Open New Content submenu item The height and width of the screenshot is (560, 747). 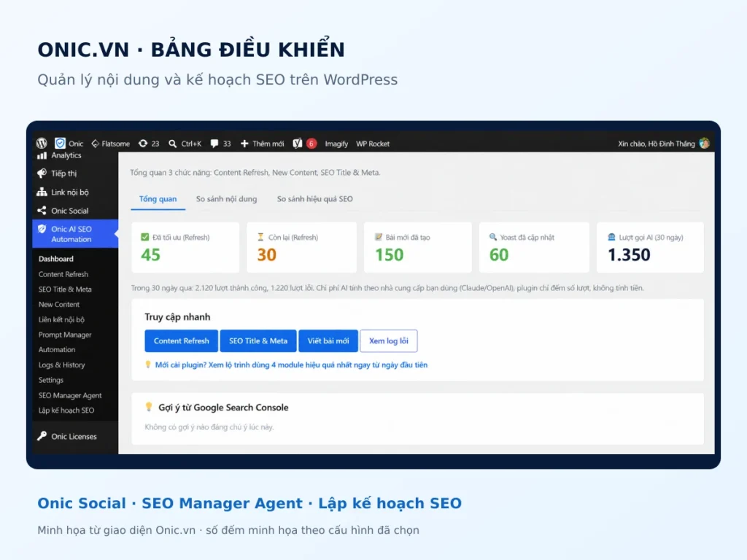pos(59,304)
